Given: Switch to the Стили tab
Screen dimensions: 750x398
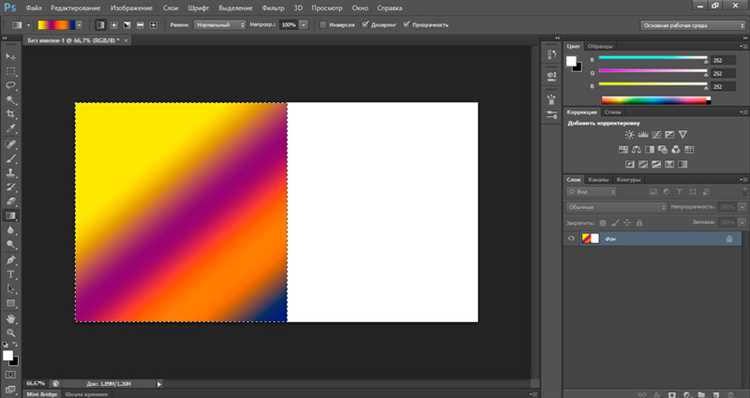Looking at the screenshot, I should click(x=613, y=112).
